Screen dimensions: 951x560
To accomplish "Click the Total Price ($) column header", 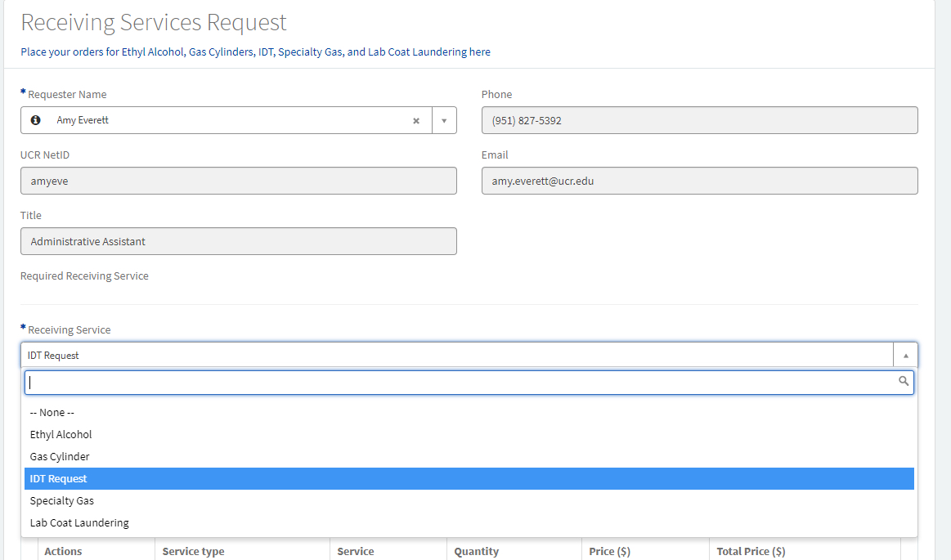I will click(x=751, y=552).
